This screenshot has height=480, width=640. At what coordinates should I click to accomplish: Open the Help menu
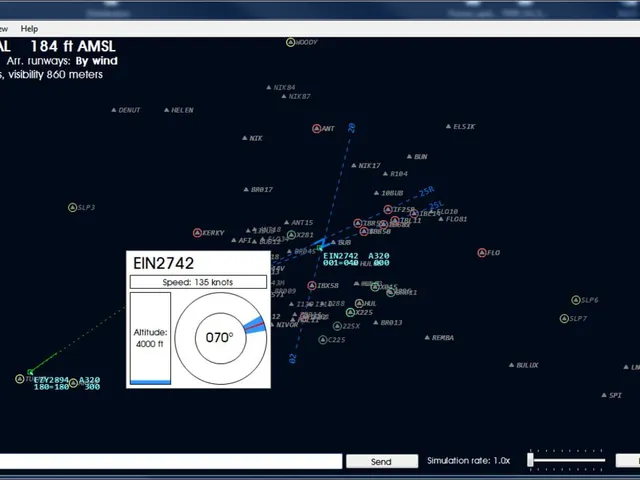pyautogui.click(x=29, y=29)
